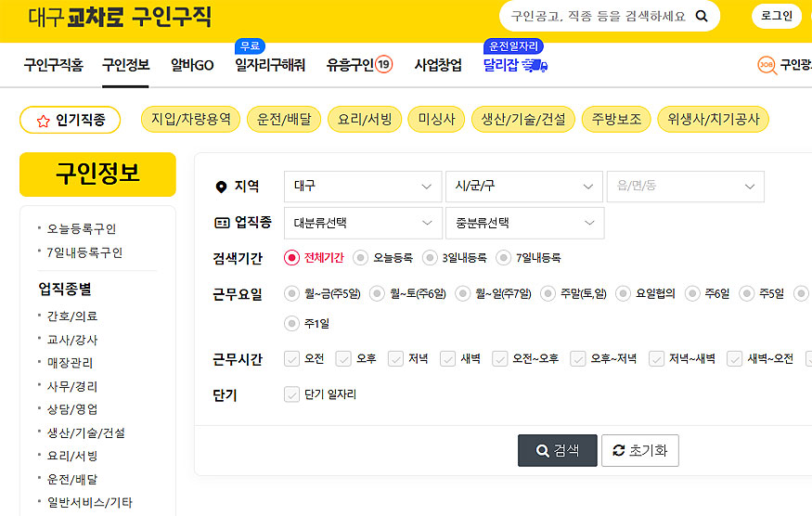
Task: Click the 달리잡 truck icon
Action: 535,65
